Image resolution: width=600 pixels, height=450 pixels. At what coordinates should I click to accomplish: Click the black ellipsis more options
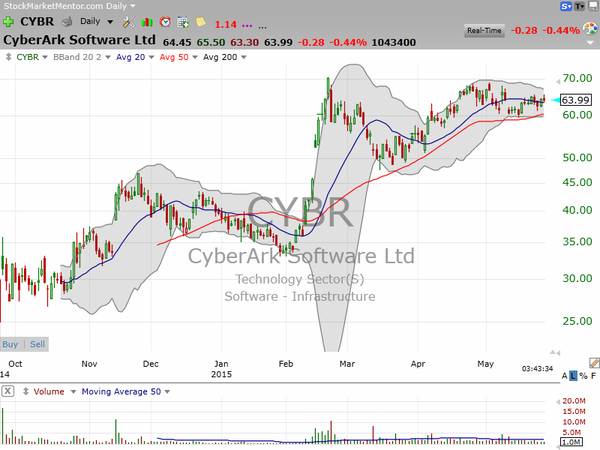(262, 27)
